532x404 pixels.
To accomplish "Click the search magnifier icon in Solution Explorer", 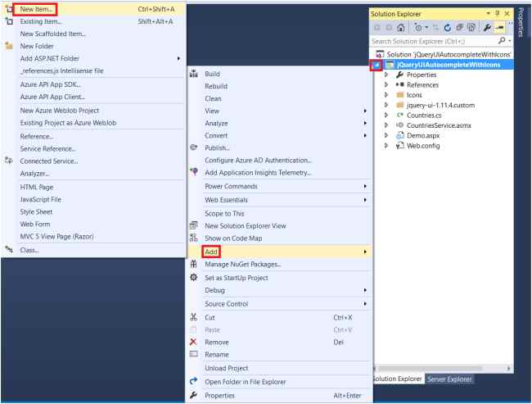I will [x=502, y=41].
